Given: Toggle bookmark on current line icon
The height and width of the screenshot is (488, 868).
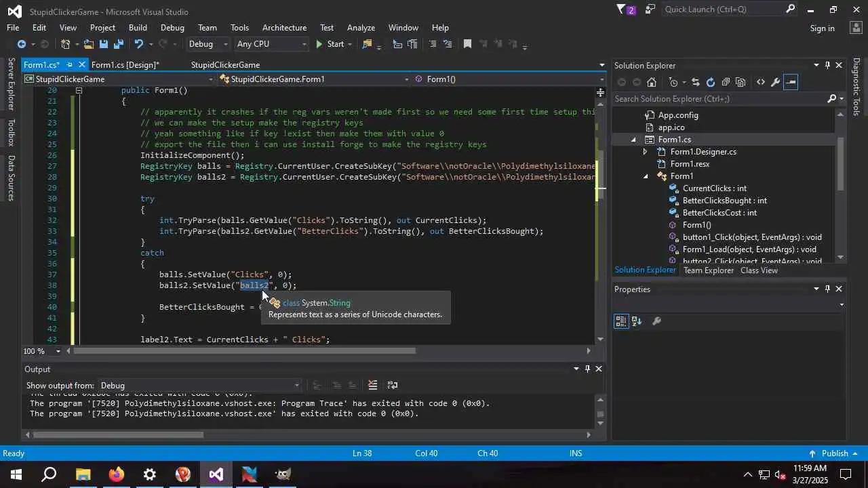Looking at the screenshot, I should point(467,44).
